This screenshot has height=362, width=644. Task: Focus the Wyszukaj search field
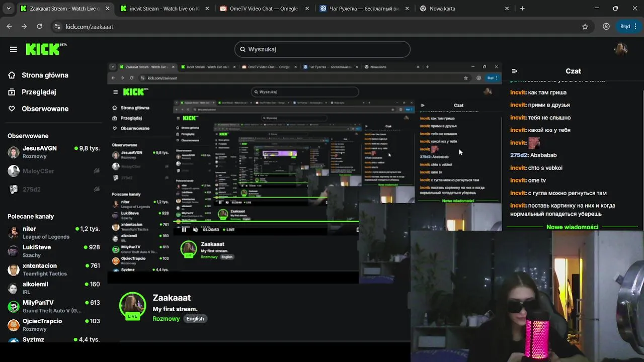(322, 49)
